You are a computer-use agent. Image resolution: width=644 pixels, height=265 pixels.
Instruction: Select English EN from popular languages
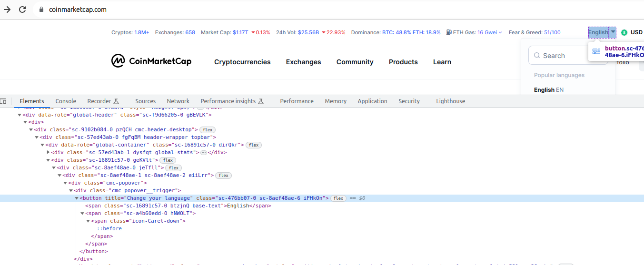(548, 90)
